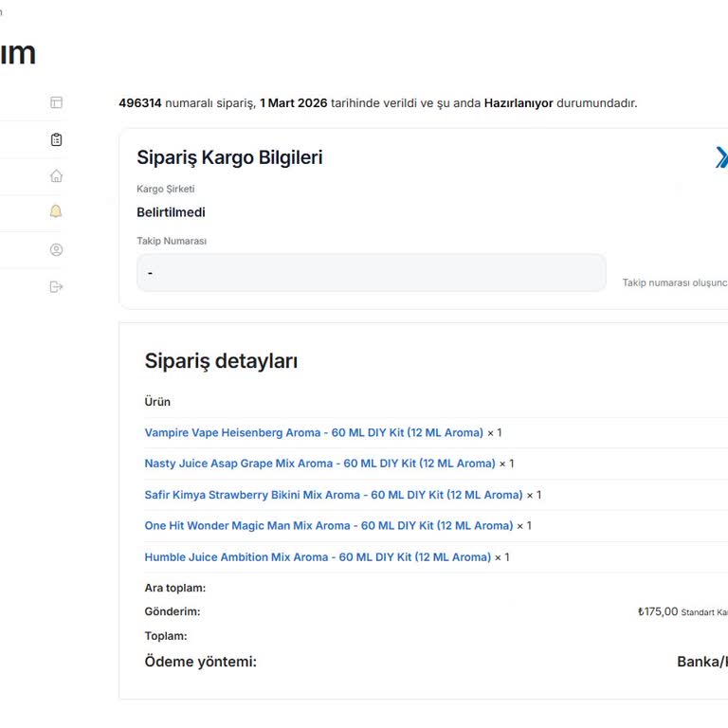Go to addresses via house icon
This screenshot has height=728, width=728.
pyautogui.click(x=56, y=175)
